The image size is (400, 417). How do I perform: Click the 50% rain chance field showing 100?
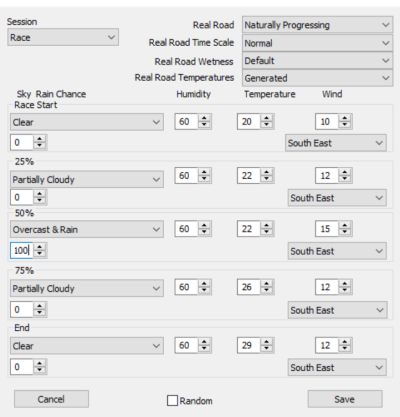coord(22,250)
